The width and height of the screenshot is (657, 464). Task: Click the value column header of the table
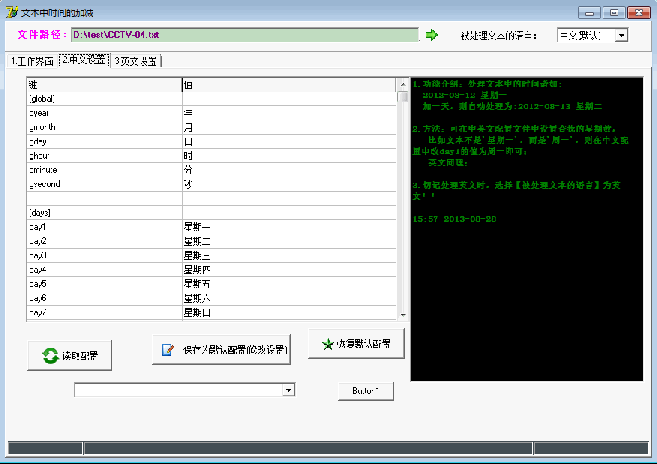(x=289, y=85)
